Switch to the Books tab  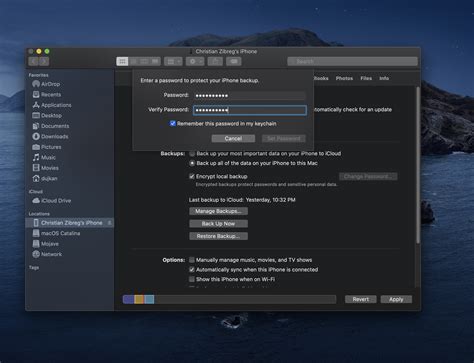(x=321, y=78)
